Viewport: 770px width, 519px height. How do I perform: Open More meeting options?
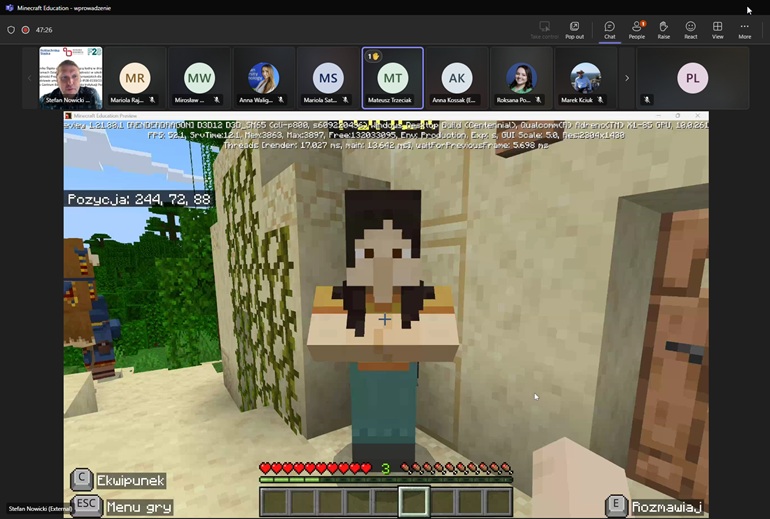[x=744, y=30]
